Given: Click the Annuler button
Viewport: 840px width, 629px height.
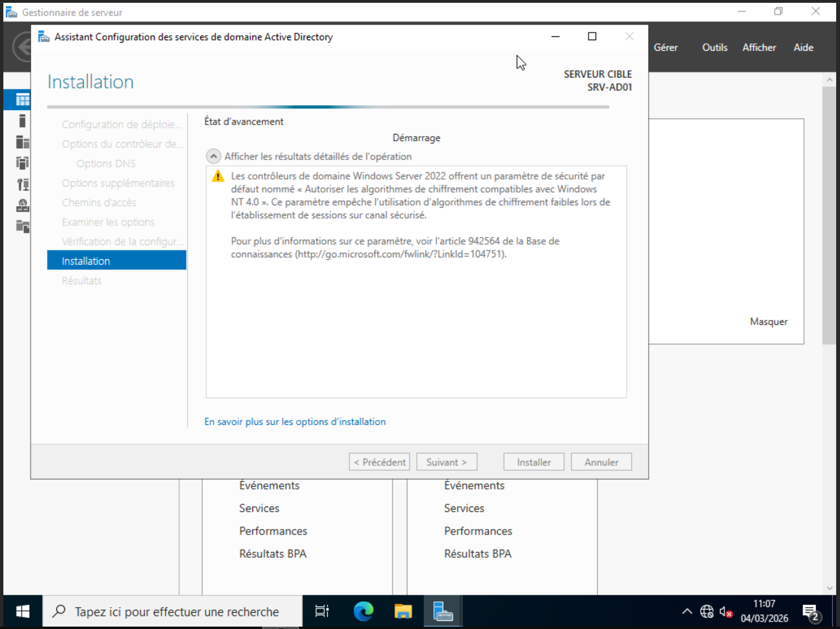Looking at the screenshot, I should (601, 462).
